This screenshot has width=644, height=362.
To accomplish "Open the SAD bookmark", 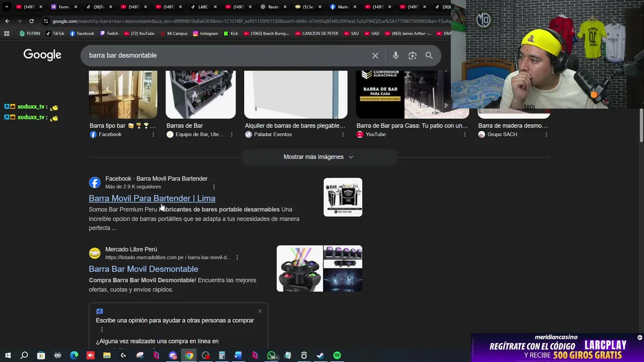I will coord(371,34).
